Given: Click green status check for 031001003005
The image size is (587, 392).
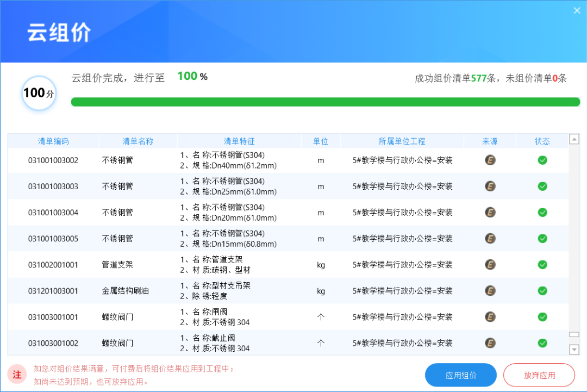Looking at the screenshot, I should click(x=542, y=239).
